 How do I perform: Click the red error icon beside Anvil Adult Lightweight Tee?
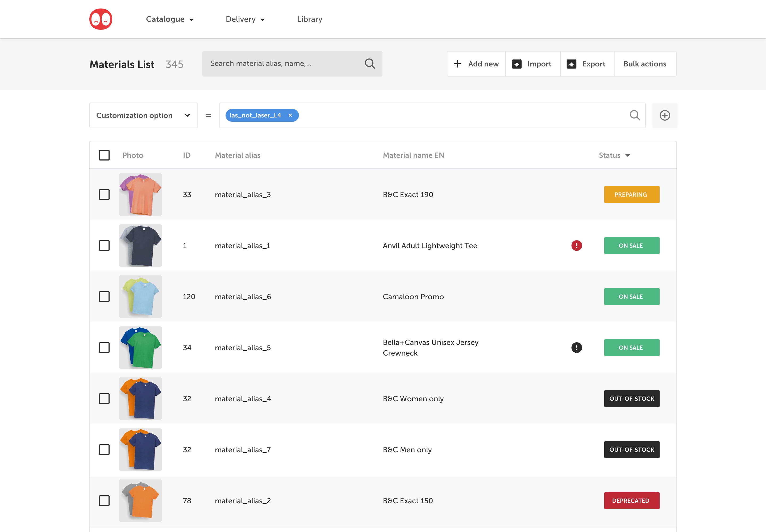577,245
